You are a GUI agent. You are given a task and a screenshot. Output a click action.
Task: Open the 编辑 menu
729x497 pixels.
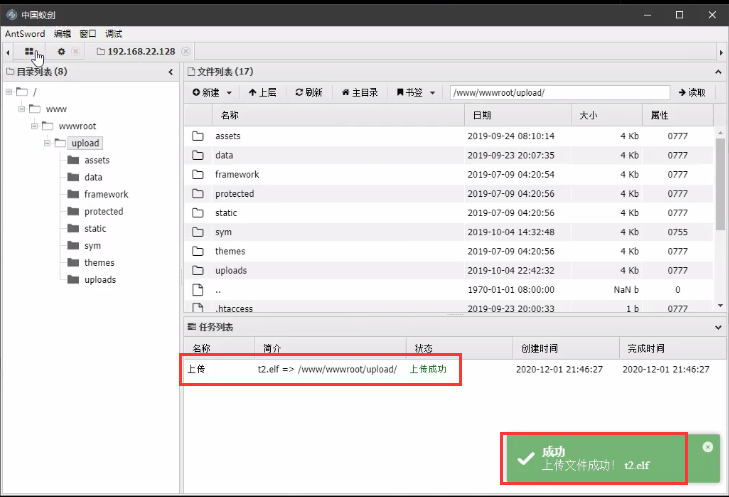62,33
